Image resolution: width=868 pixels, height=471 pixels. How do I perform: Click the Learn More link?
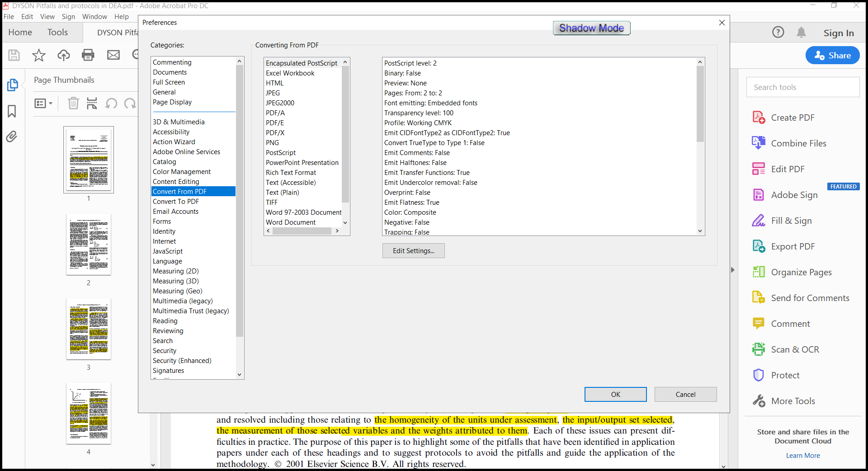point(803,456)
